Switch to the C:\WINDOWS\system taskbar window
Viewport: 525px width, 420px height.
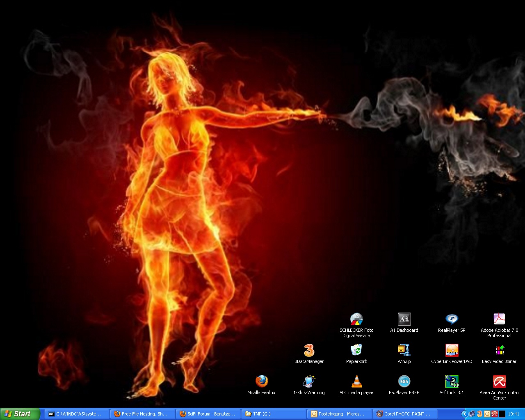point(77,414)
